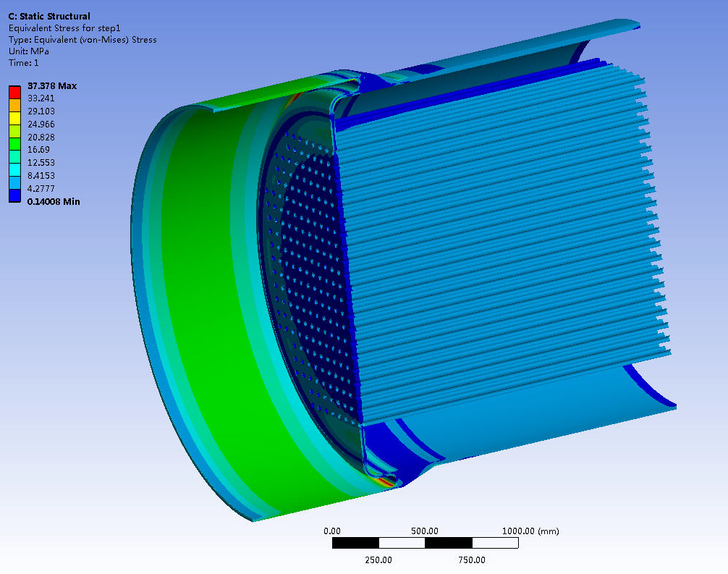Image resolution: width=728 pixels, height=574 pixels.
Task: Click the 0.14008 Min legend value
Action: click(x=54, y=201)
